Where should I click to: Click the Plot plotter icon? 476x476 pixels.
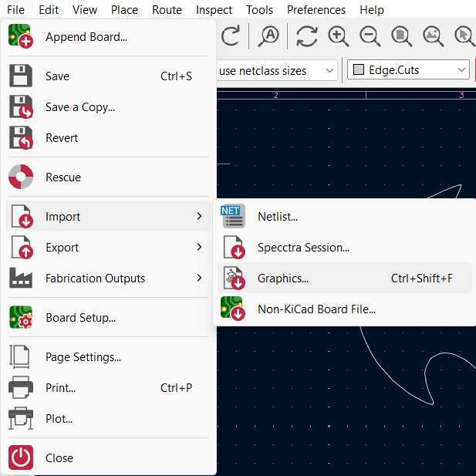[x=21, y=418]
